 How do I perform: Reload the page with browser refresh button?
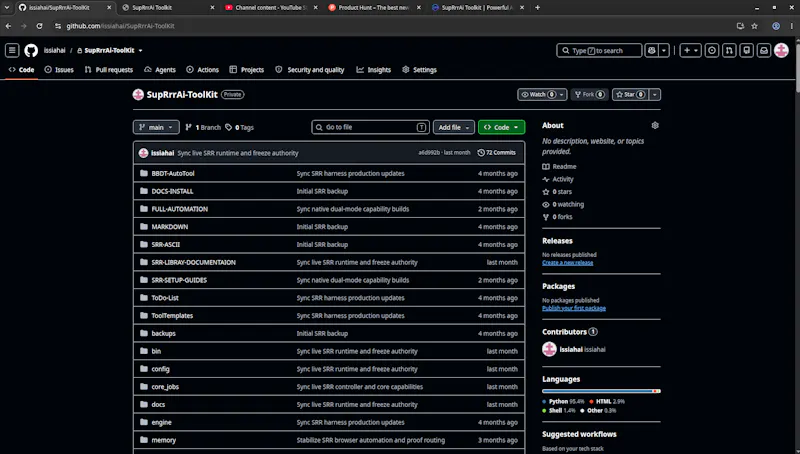point(39,26)
